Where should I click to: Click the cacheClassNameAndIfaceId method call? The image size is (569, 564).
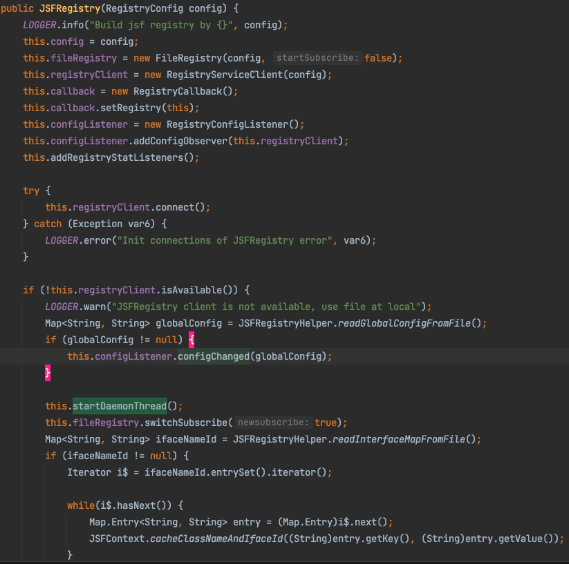point(216,539)
